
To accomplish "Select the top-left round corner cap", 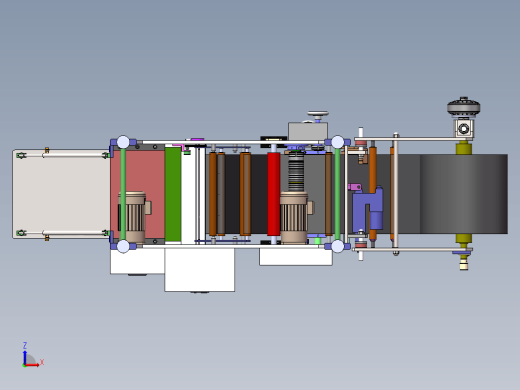I will 123,142.
